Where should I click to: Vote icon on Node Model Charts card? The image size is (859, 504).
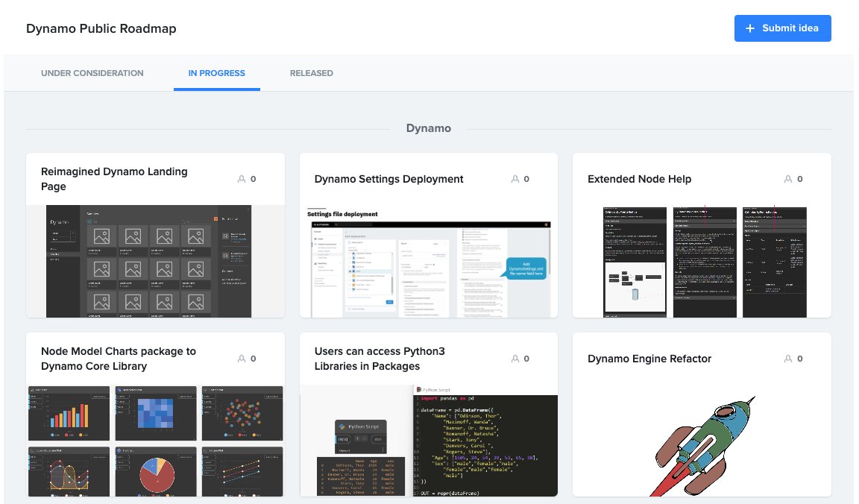pos(241,359)
